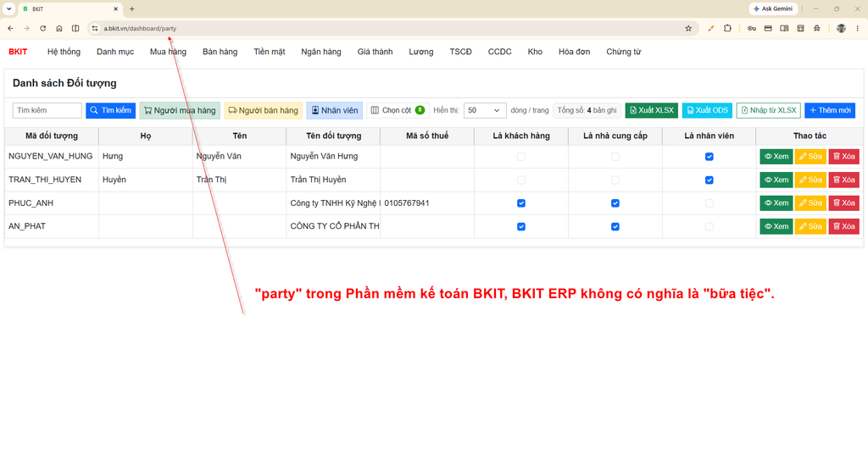Open Chrome three-dot menu
The height and width of the screenshot is (466, 868).
tap(858, 28)
